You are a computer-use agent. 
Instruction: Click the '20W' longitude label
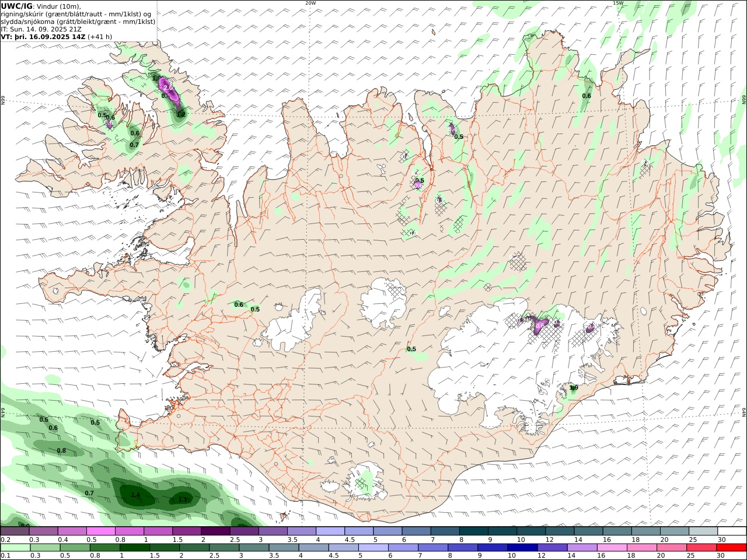(x=310, y=3)
